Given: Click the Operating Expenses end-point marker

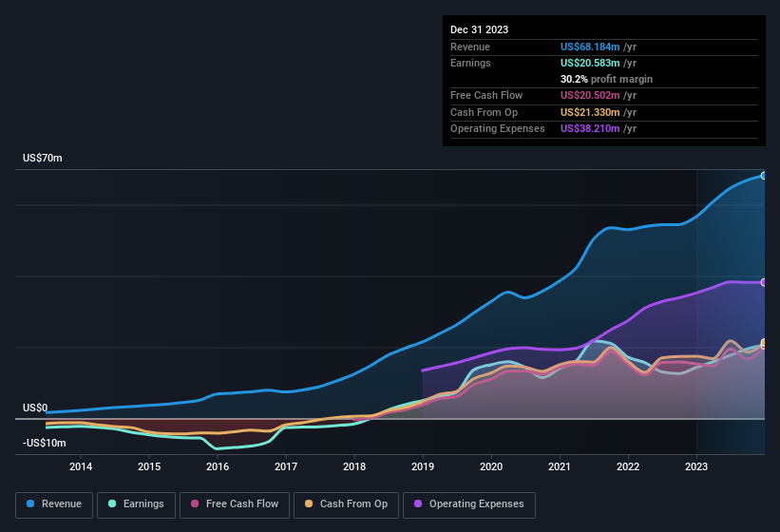Looking at the screenshot, I should [764, 282].
